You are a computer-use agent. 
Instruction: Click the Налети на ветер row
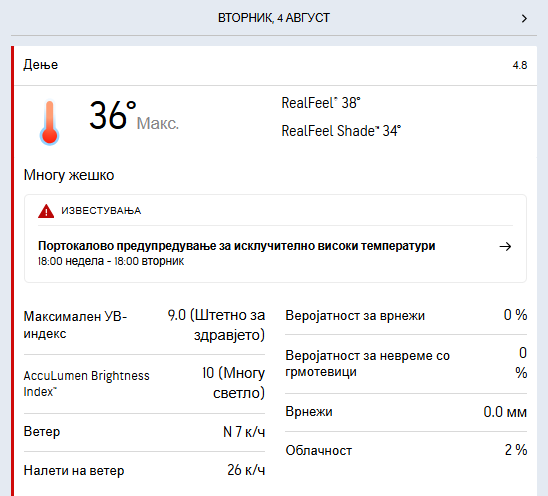(x=144, y=470)
